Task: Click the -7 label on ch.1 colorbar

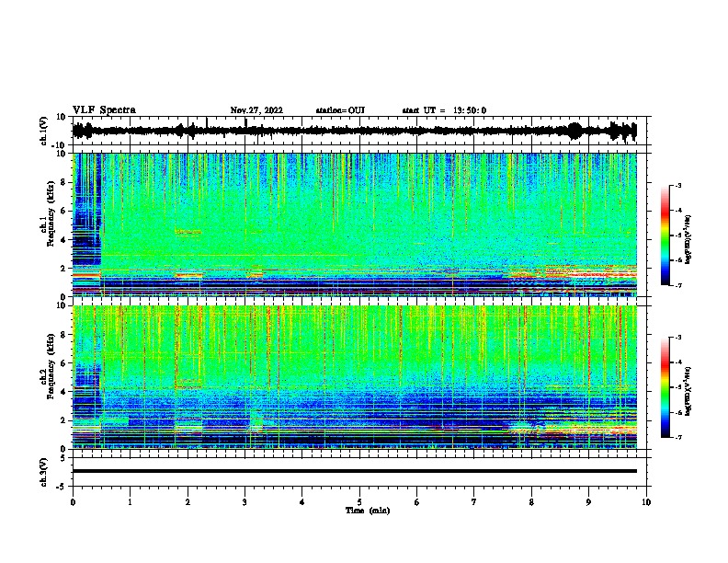Action: tap(678, 285)
